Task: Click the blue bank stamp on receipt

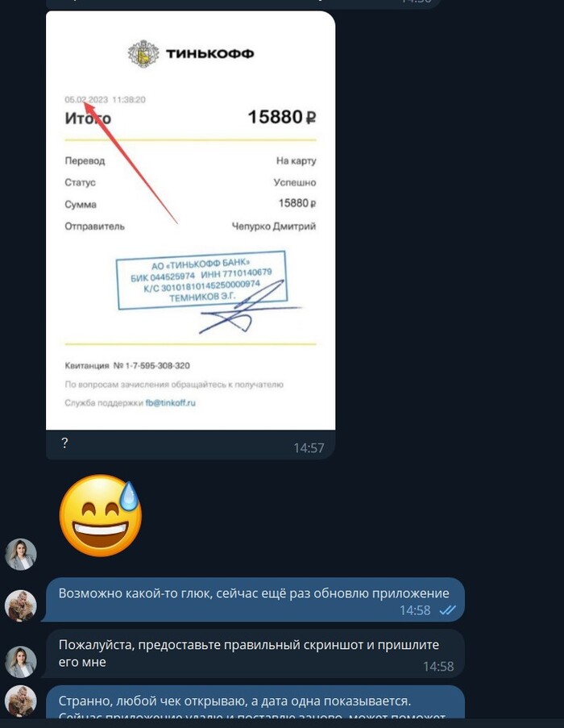Action: point(201,280)
